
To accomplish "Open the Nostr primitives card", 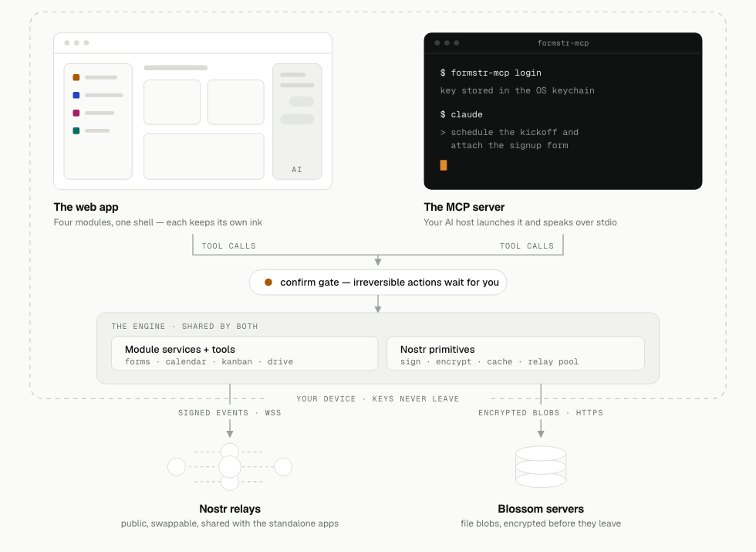I will point(515,354).
